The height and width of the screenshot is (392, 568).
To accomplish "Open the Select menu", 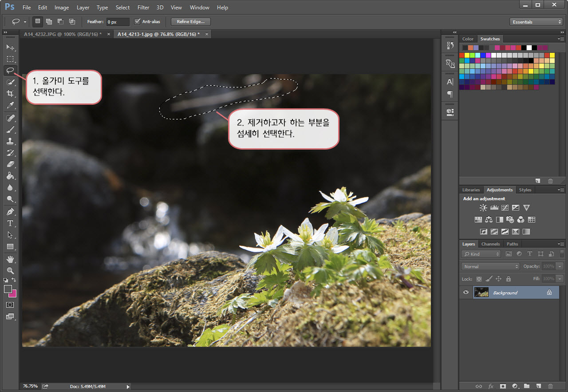I will [123, 8].
